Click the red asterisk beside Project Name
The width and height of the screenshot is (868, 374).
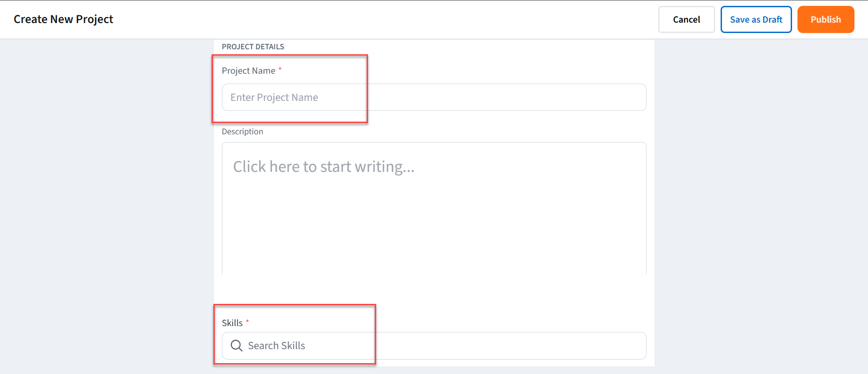280,69
